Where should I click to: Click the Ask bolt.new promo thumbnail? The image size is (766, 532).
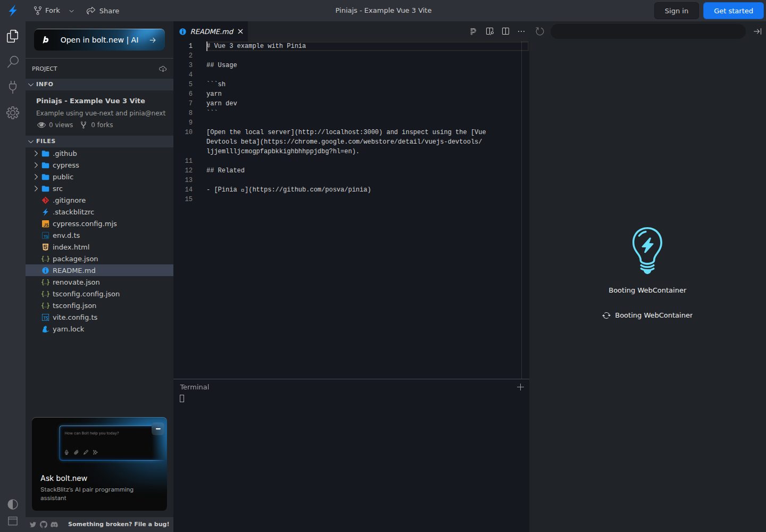click(x=99, y=464)
